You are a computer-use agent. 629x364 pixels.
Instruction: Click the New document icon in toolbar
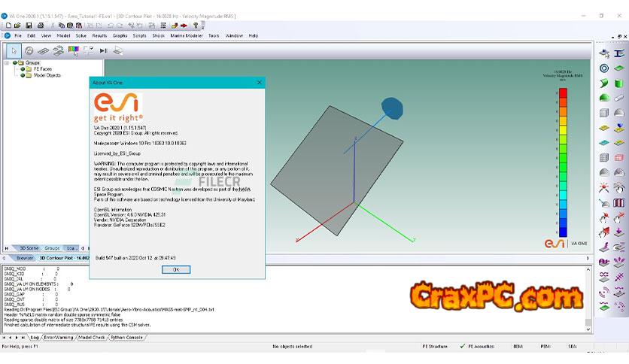(8, 26)
